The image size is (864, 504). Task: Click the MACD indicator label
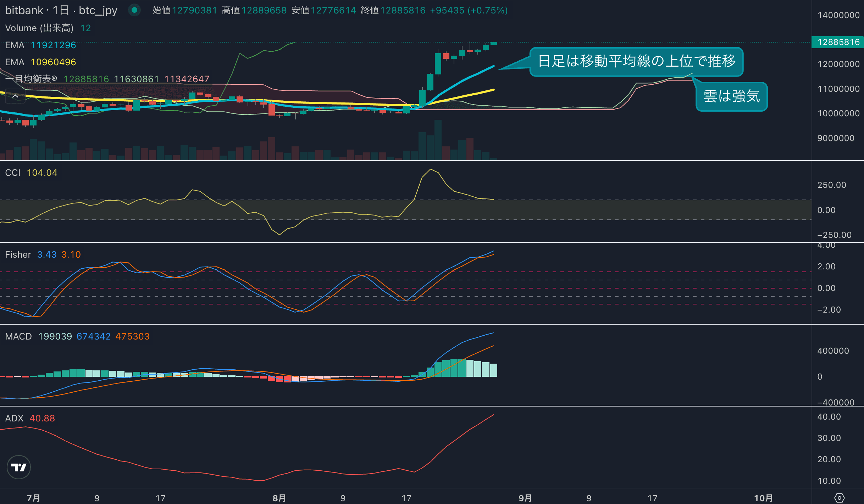point(18,336)
